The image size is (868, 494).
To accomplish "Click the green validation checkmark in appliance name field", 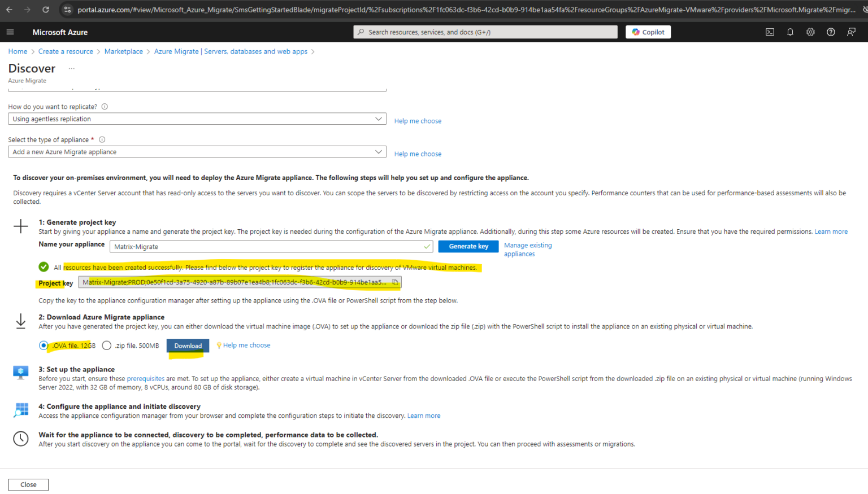I will (x=426, y=246).
